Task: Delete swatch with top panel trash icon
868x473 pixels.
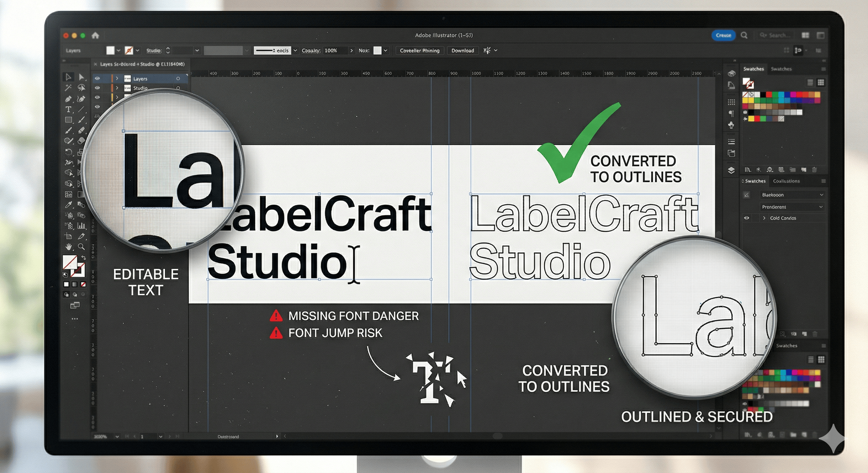Action: (814, 170)
